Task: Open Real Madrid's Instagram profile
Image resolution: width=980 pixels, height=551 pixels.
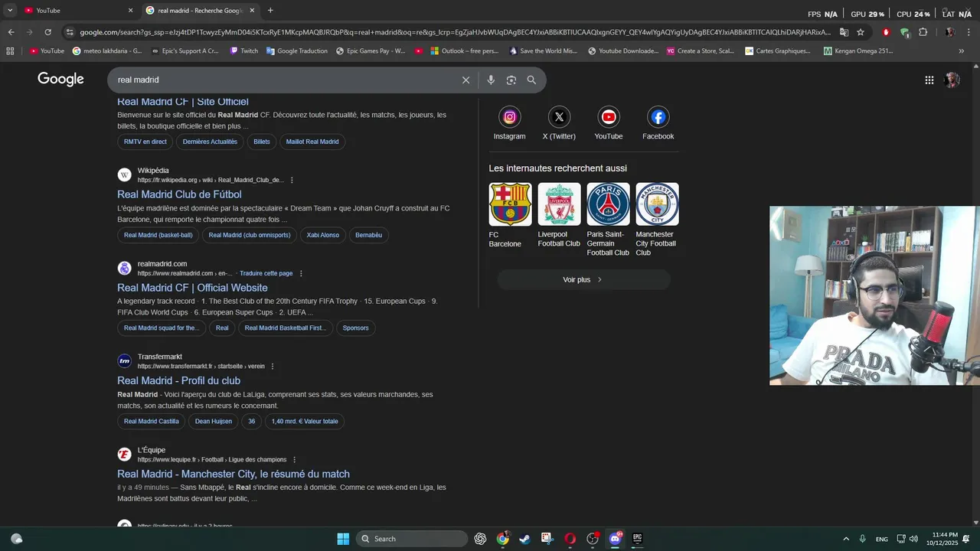Action: coord(509,117)
